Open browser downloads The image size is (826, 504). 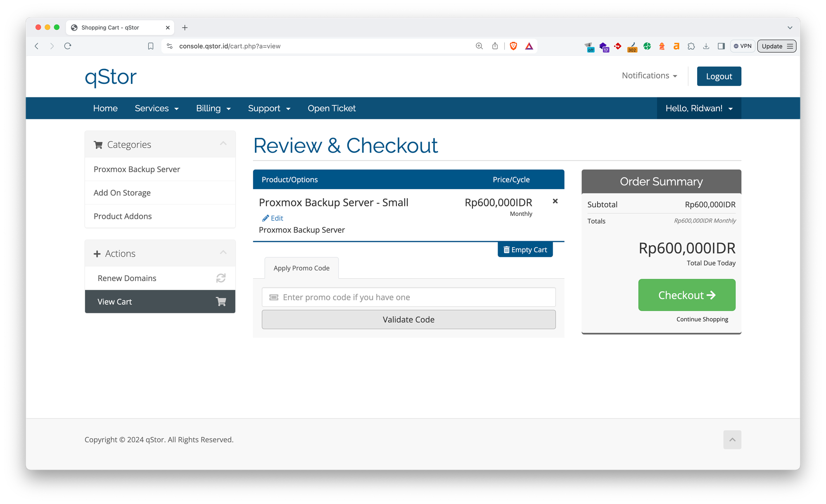(706, 46)
